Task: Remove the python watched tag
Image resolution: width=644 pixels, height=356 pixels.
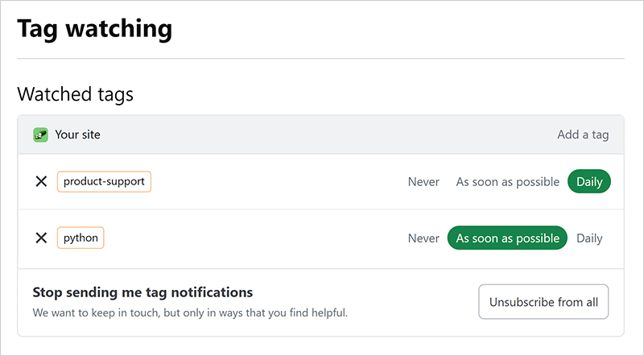Action: tap(41, 238)
